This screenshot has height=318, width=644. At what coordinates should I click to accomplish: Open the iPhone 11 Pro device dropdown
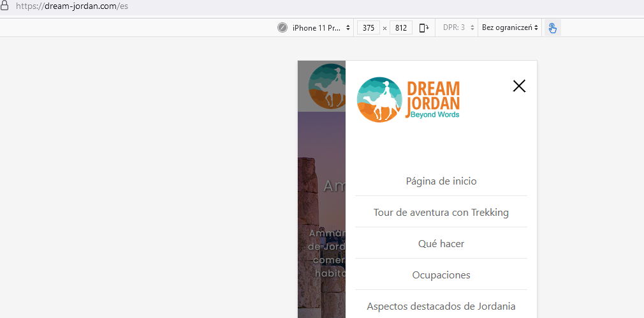point(321,28)
